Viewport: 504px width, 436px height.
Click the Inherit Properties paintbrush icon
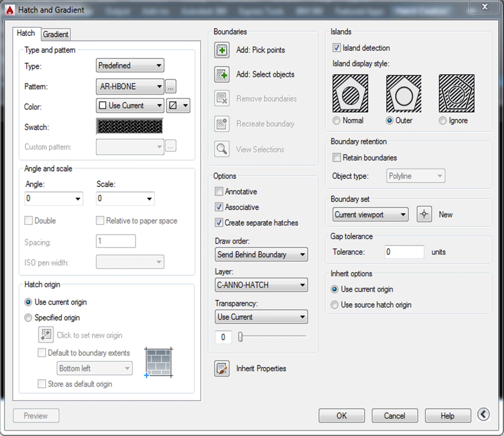[221, 368]
